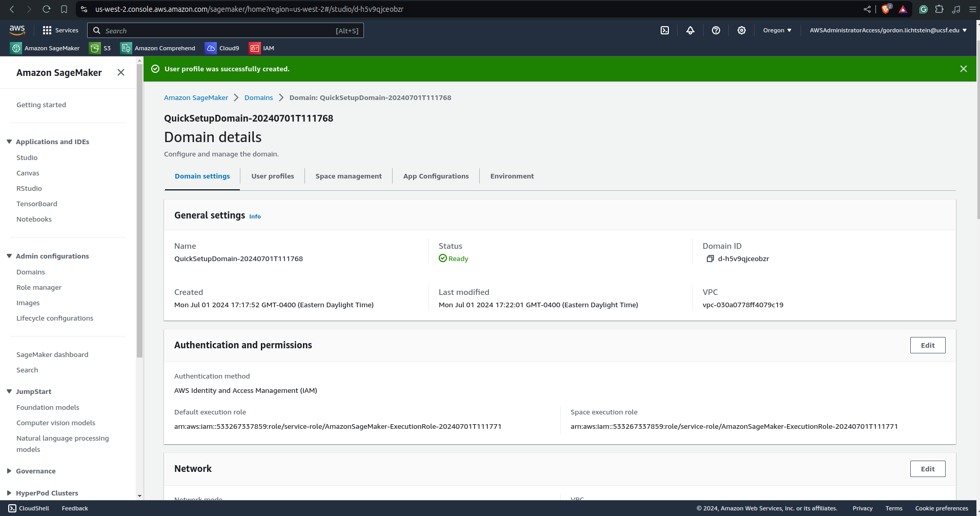Open TensorBoard in sidebar
The height and width of the screenshot is (516, 980).
37,204
